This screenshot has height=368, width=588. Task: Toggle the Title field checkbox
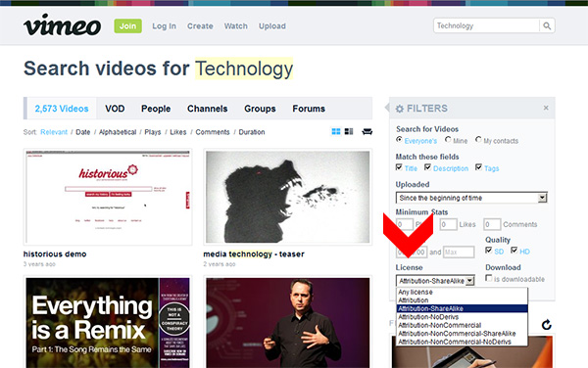point(399,167)
